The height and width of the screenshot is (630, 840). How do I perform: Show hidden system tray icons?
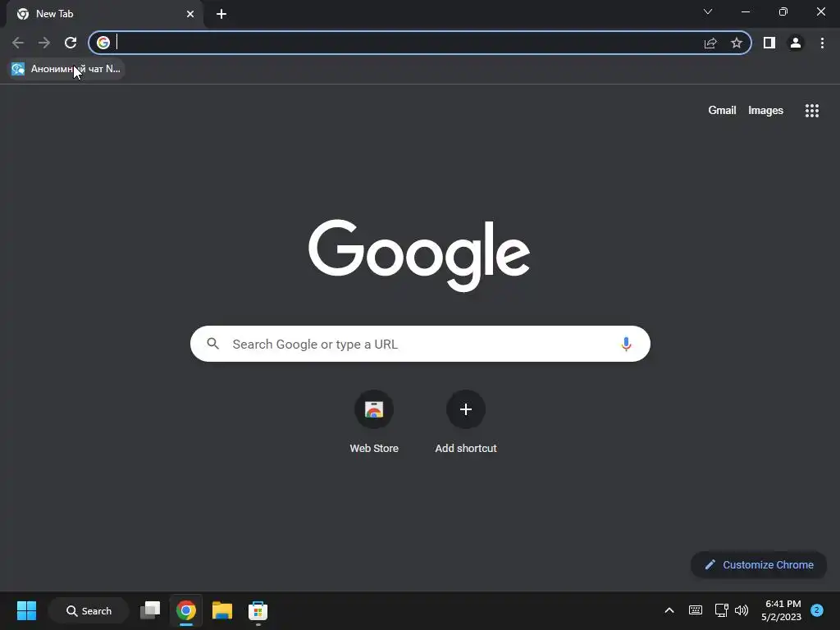[x=669, y=610]
